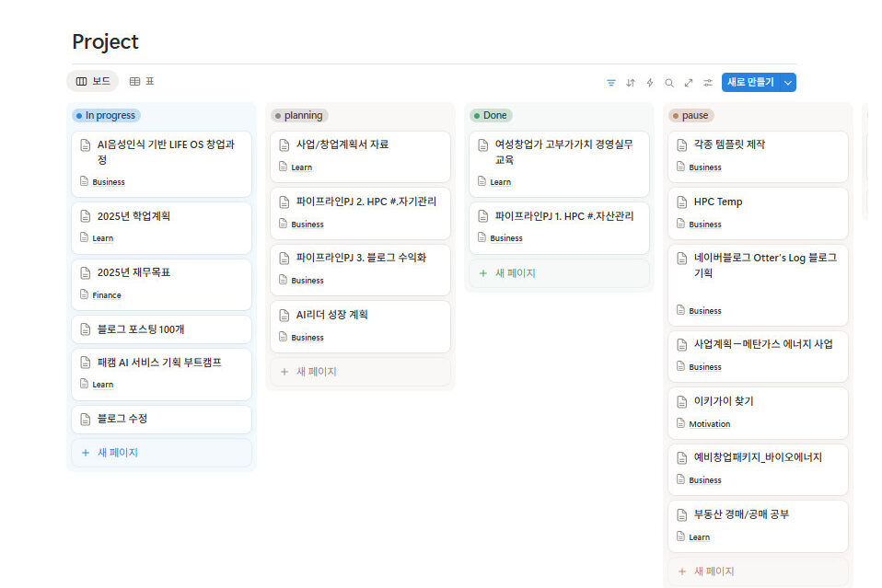The image size is (882, 588).
Task: Click Motivation tag on 이키가이 찾기 card
Action: pos(709,424)
